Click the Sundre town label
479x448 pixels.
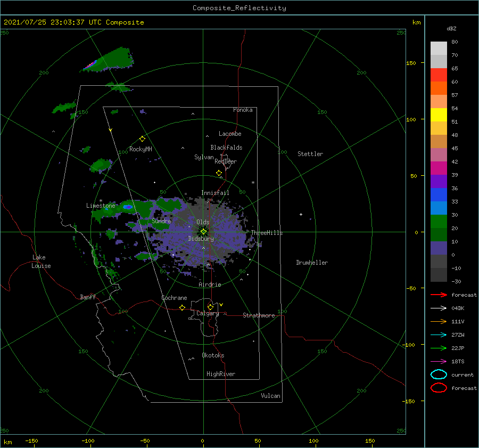click(x=161, y=221)
